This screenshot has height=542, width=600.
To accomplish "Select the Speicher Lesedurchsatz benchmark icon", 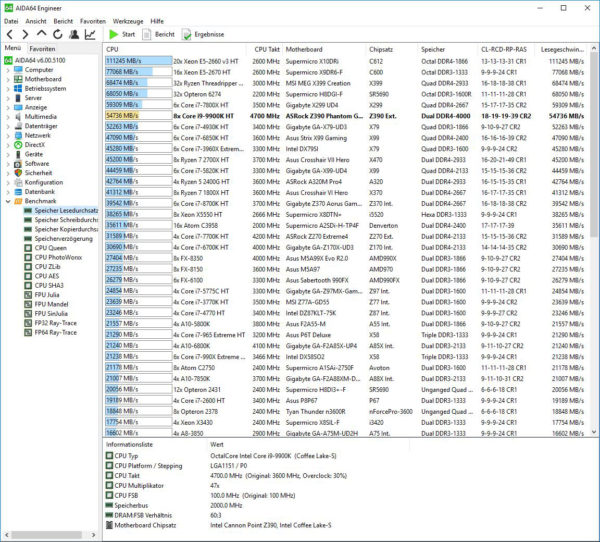I will pyautogui.click(x=28, y=211).
